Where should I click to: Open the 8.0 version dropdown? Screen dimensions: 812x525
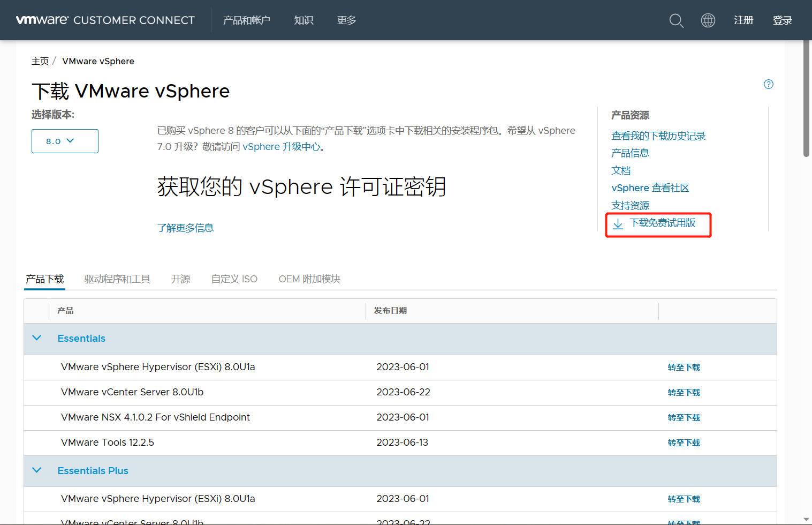click(65, 141)
